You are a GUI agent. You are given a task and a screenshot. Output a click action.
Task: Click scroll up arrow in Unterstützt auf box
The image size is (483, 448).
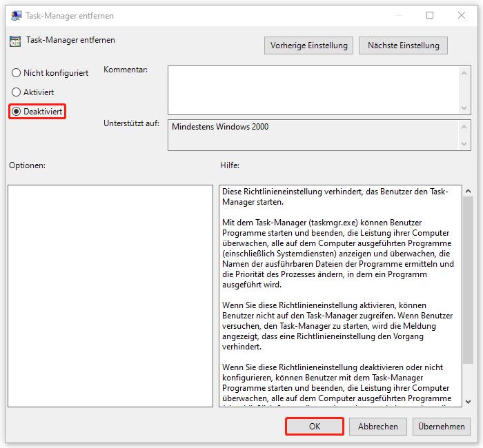point(464,127)
